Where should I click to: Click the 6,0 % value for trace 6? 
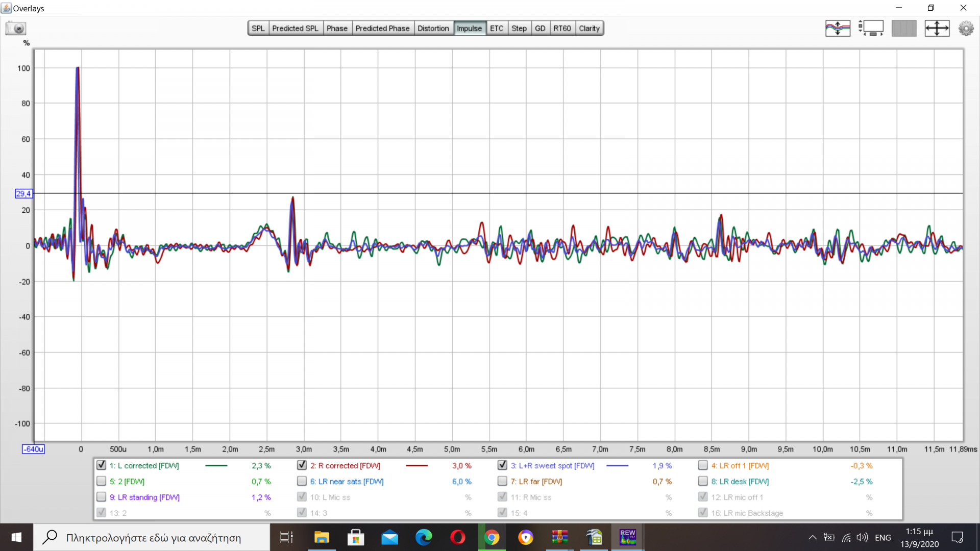461,482
